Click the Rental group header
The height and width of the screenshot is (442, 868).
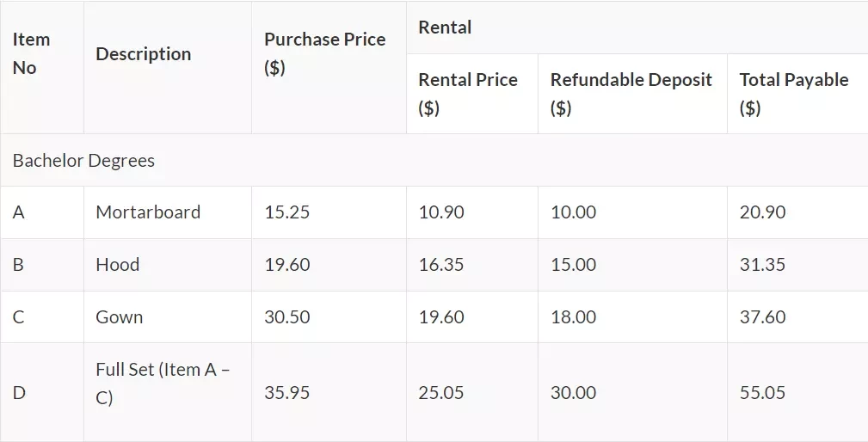(637, 28)
